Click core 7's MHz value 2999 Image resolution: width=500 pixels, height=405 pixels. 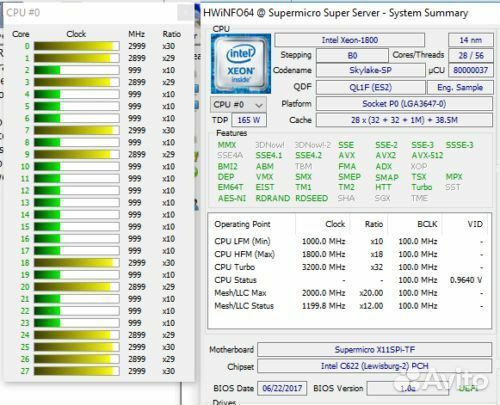tap(137, 130)
